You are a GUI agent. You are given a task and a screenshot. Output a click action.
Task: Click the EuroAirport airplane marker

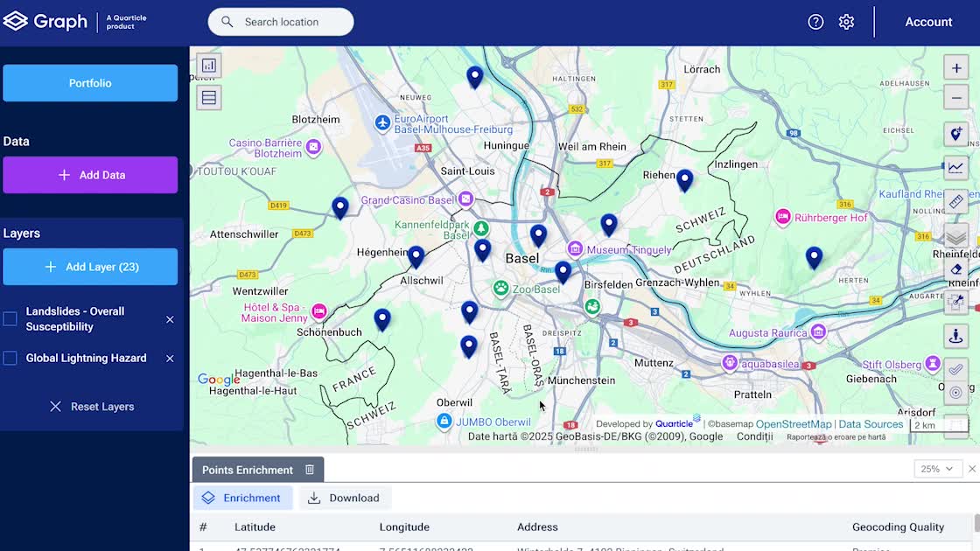[x=382, y=122]
